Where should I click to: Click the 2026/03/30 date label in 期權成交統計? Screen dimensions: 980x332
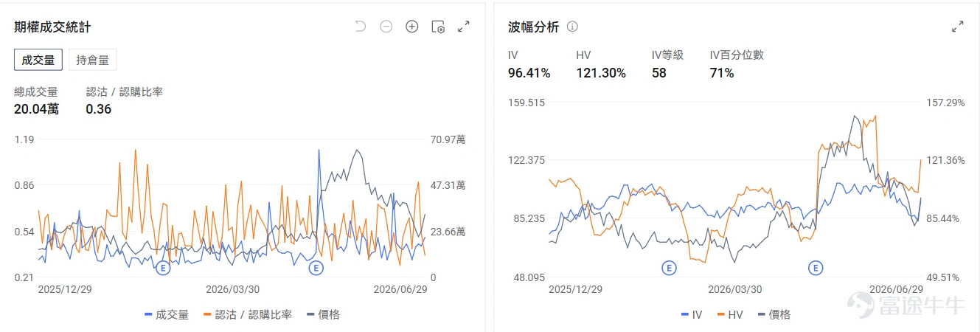[232, 289]
